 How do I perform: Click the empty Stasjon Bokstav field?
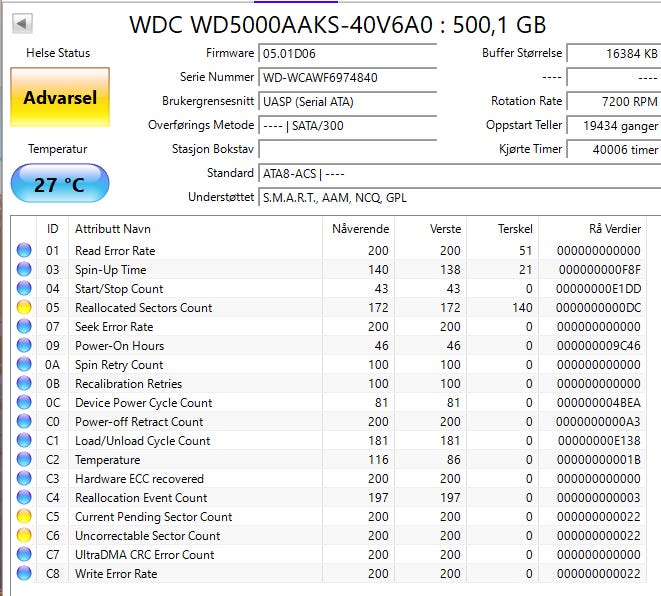click(x=347, y=149)
